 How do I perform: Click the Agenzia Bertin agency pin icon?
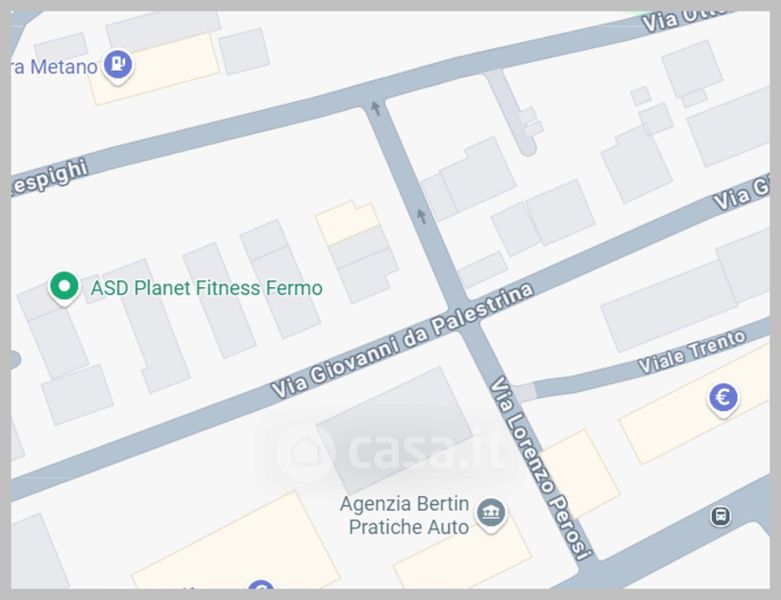[x=491, y=515]
